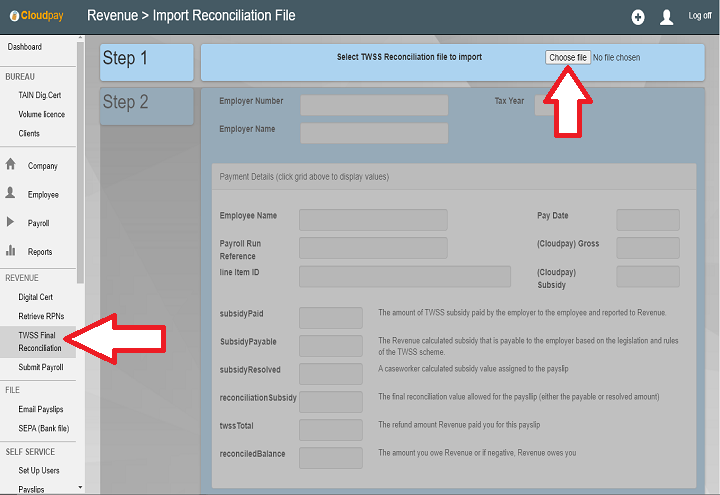Screen dimensions: 720x495
Task: Open the Dashboard menu item
Action: click(x=25, y=47)
